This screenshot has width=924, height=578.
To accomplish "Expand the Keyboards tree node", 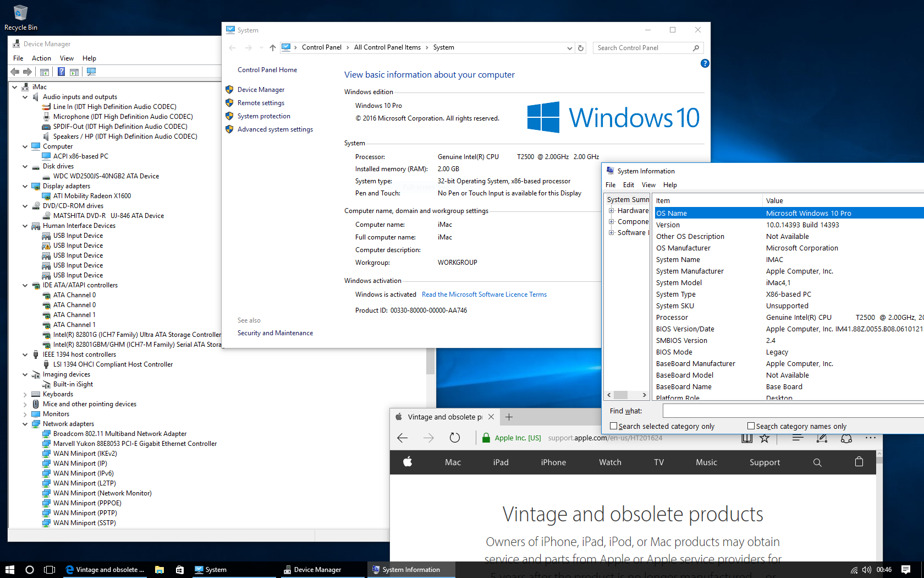I will [x=25, y=394].
